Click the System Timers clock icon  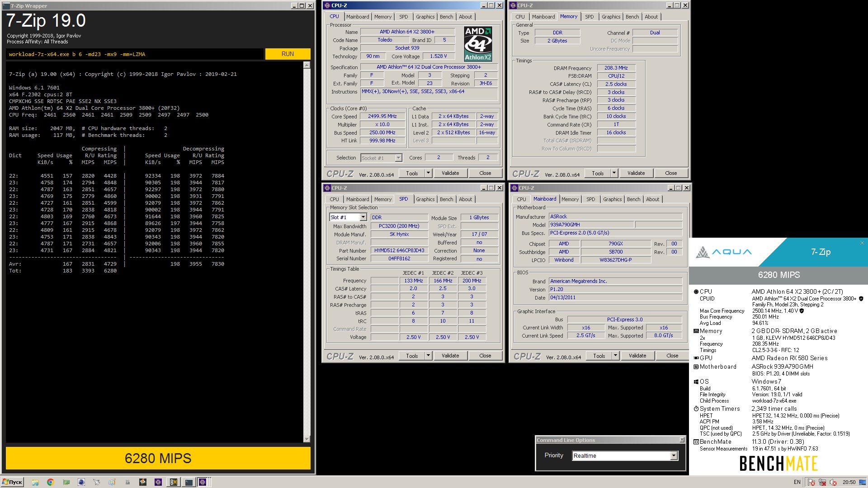pos(696,409)
